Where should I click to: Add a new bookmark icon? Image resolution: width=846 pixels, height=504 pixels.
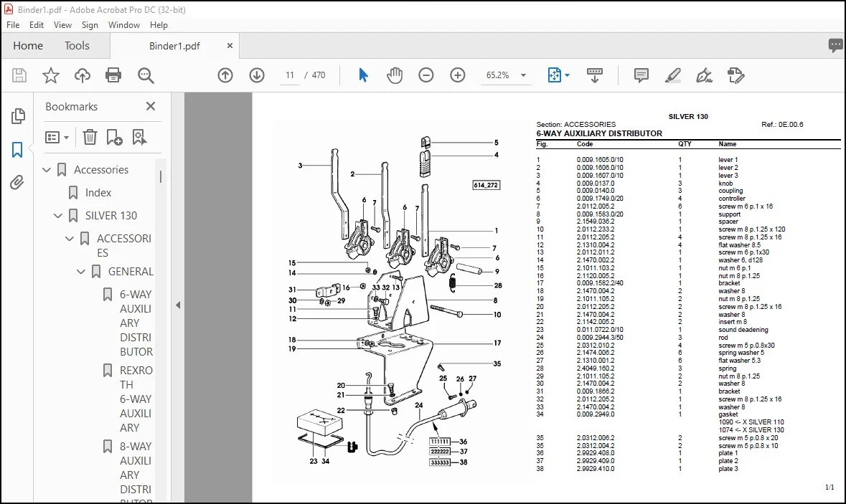[114, 138]
